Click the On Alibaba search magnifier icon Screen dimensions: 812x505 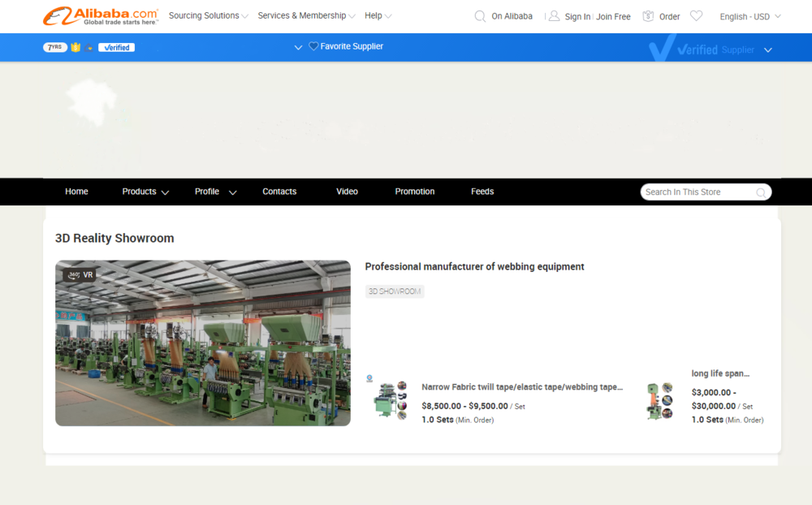point(480,16)
